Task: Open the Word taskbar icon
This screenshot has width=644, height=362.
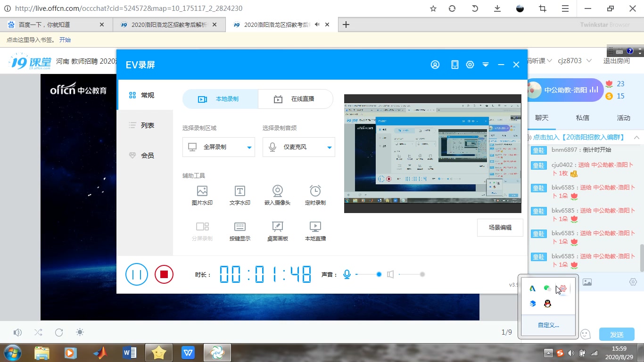Action: tap(129, 352)
